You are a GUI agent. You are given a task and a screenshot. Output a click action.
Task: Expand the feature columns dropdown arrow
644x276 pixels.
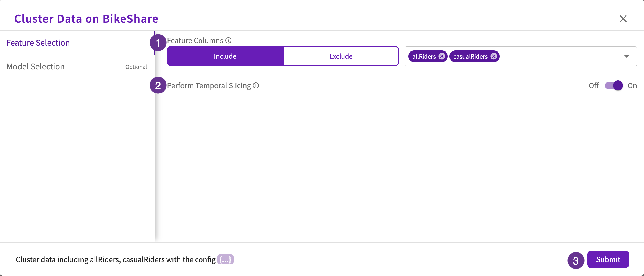[x=627, y=56]
